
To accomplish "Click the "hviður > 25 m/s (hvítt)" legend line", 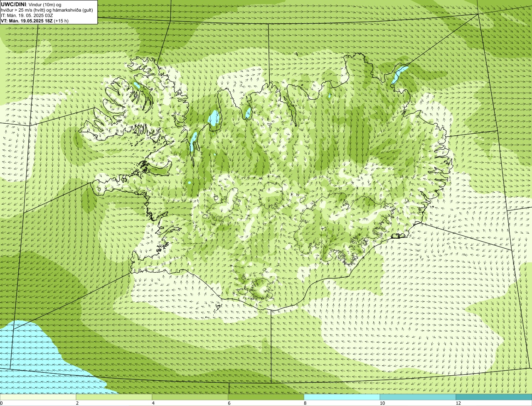I will click(47, 10).
